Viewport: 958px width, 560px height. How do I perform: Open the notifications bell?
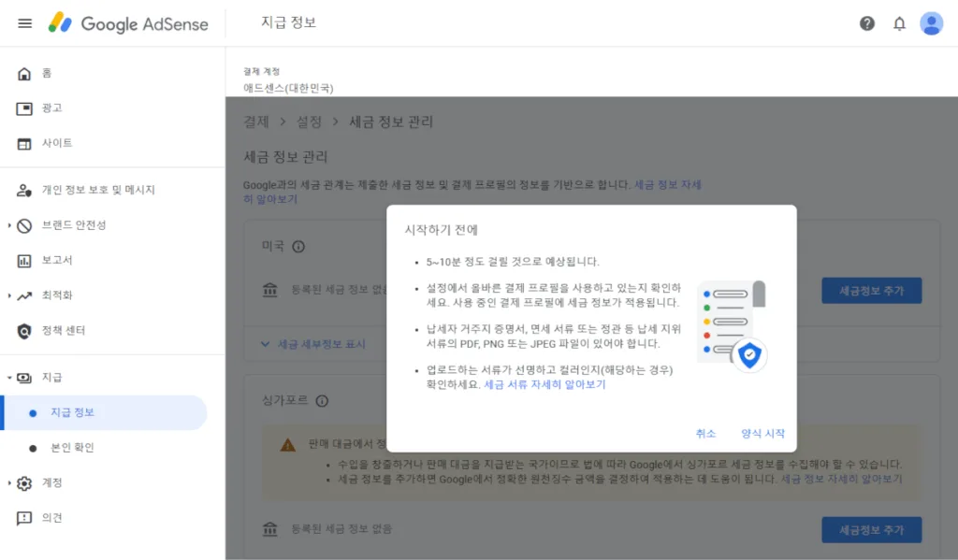(899, 23)
